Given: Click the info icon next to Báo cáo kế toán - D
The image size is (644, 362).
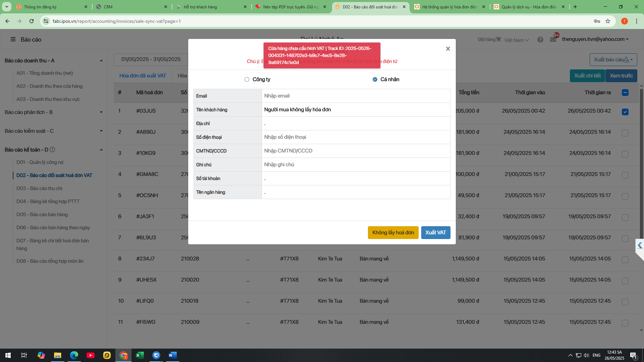Looking at the screenshot, I should [52, 150].
